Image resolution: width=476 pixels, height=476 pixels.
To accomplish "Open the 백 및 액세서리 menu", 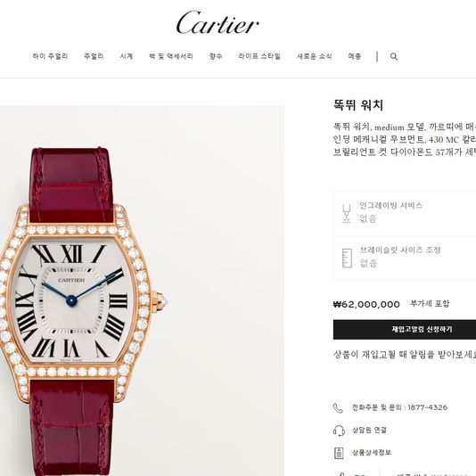I will point(171,56).
